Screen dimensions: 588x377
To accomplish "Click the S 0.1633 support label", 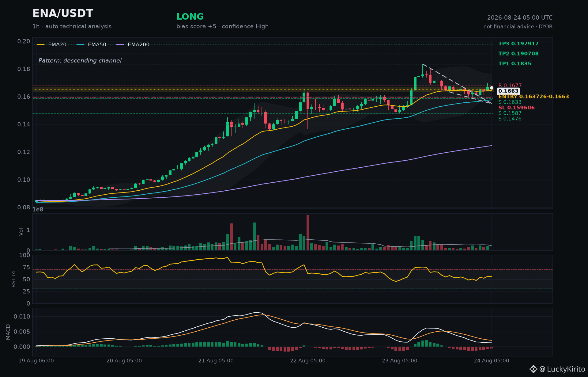I will pyautogui.click(x=510, y=102).
